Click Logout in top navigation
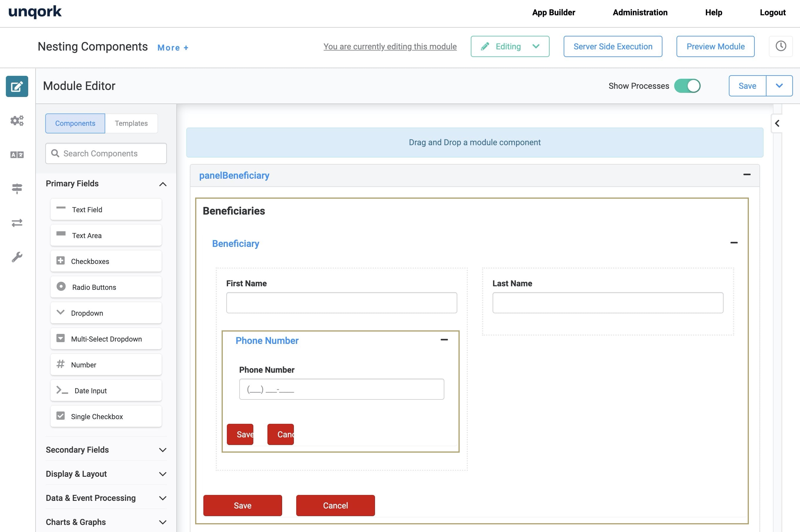Image resolution: width=800 pixels, height=532 pixels. 772,13
